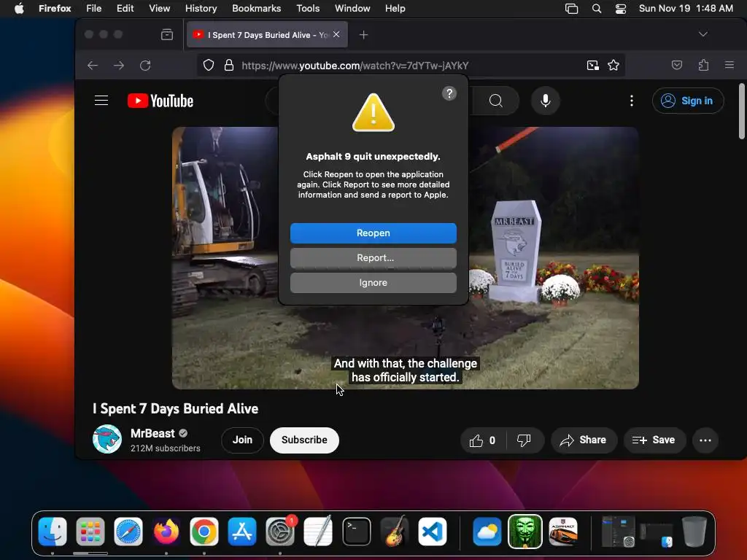Open MrBeast channel avatar
This screenshot has height=560, width=747.
(107, 438)
